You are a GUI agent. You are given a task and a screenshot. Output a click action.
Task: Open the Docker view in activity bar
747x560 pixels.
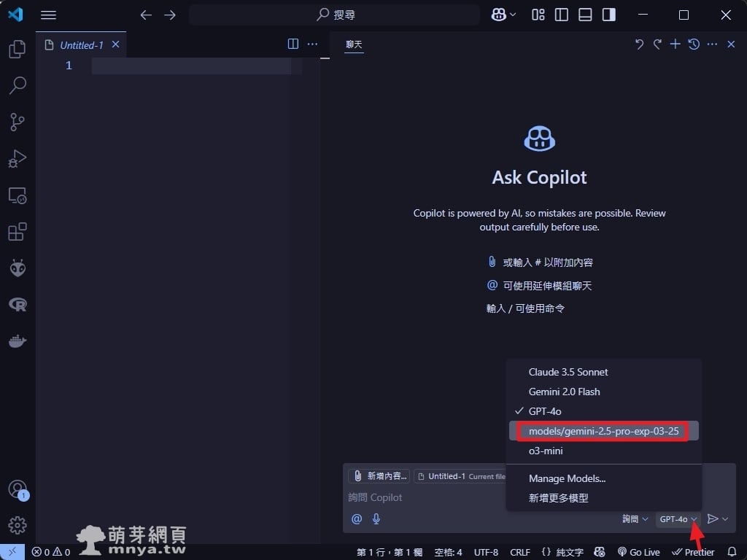18,341
